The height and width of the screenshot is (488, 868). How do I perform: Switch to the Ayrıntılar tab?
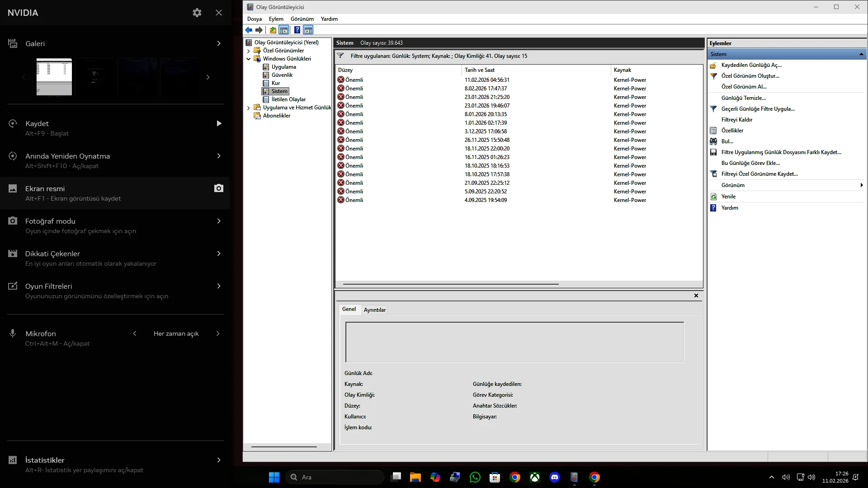[374, 310]
